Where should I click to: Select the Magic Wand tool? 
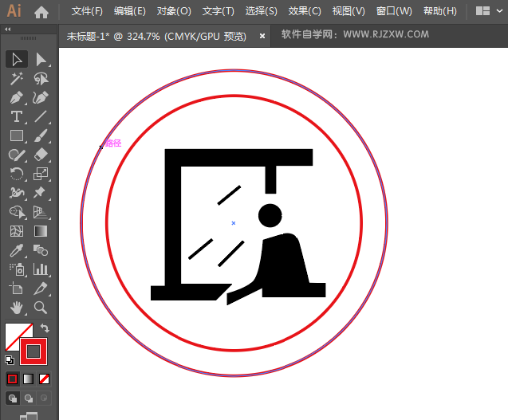tap(16, 79)
